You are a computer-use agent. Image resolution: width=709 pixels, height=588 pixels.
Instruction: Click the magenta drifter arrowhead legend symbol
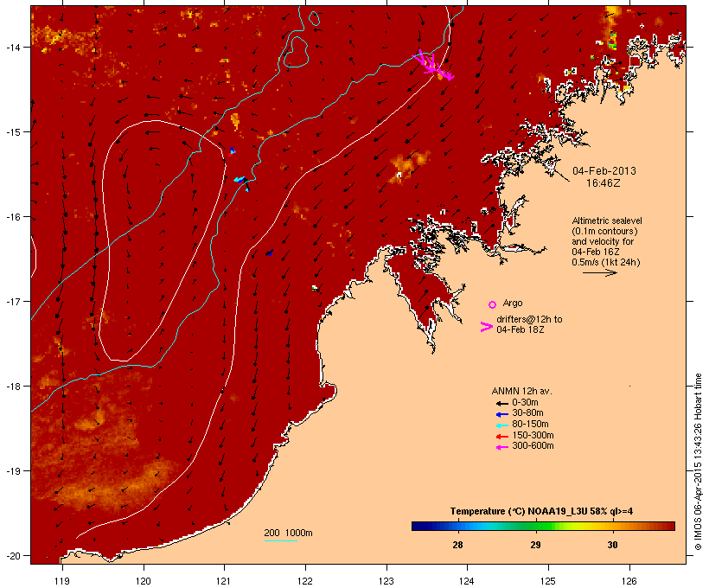[487, 327]
